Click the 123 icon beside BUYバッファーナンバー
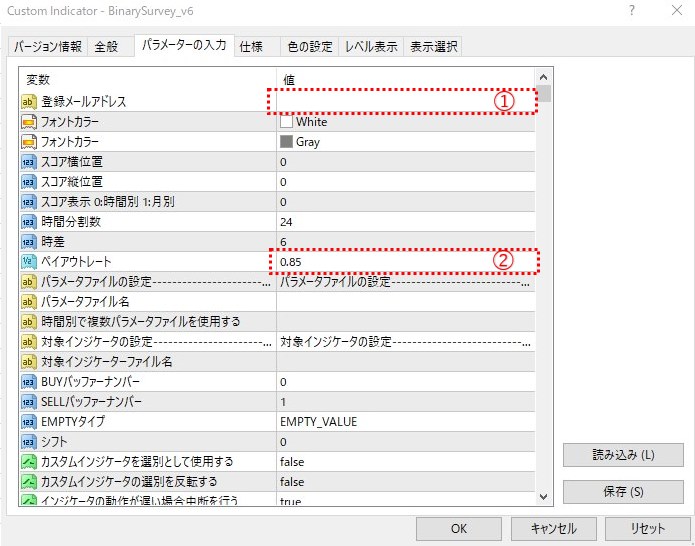Screen dimensions: 695x546 (x=29, y=382)
